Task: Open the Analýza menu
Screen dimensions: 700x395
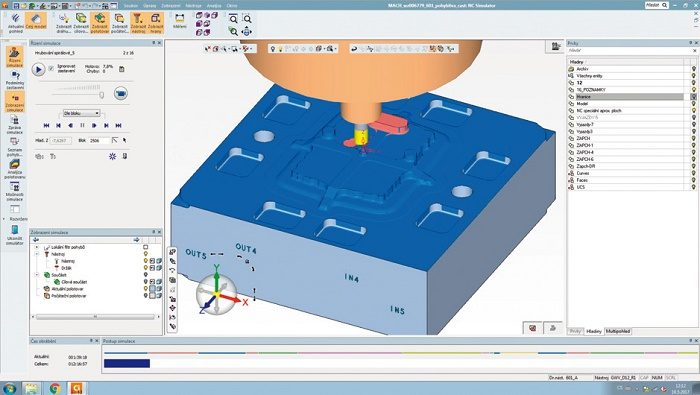Action: (214, 6)
